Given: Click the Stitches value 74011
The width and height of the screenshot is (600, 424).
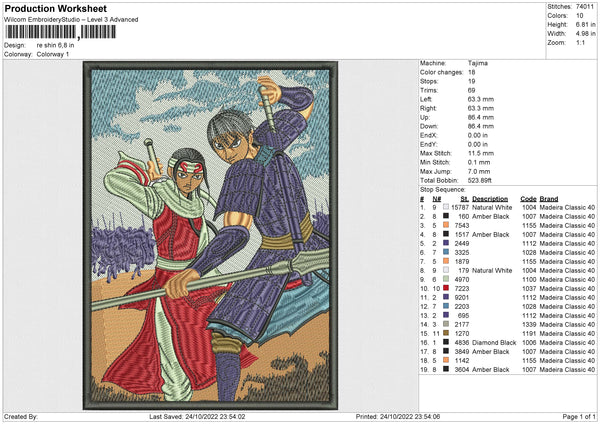Looking at the screenshot, I should tap(585, 7).
